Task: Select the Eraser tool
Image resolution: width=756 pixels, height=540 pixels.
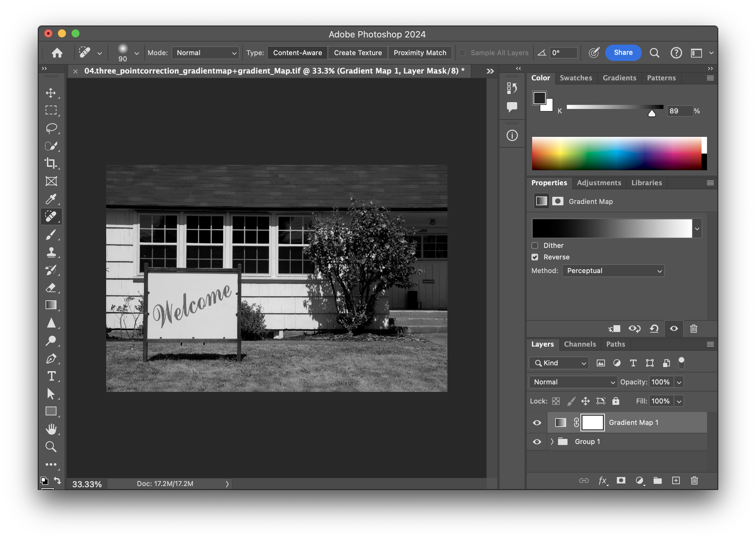Action: pos(51,288)
